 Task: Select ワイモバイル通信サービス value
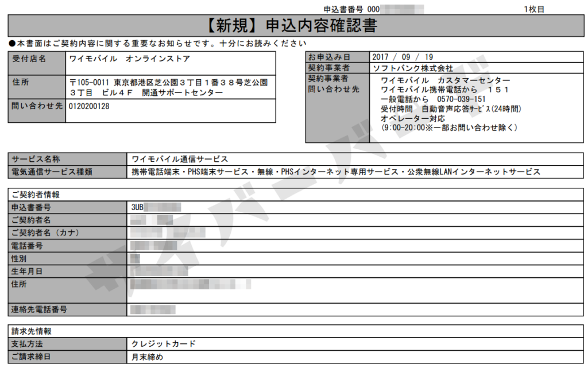180,159
